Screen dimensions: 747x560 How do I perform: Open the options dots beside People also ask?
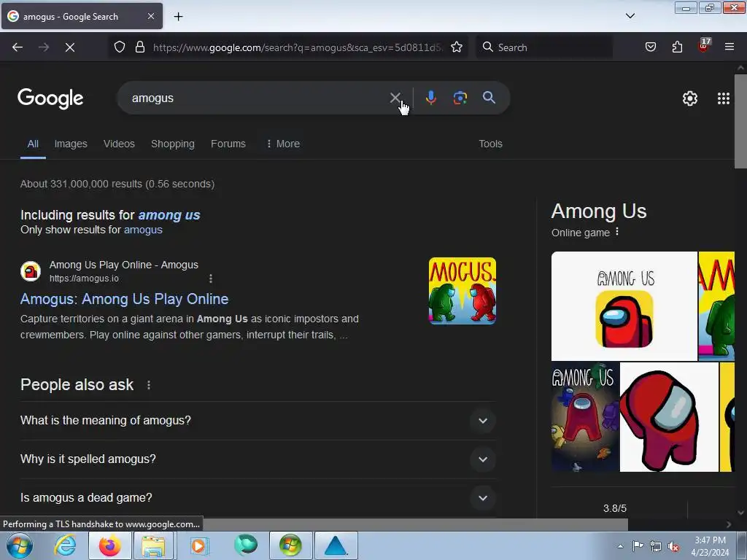coord(149,385)
